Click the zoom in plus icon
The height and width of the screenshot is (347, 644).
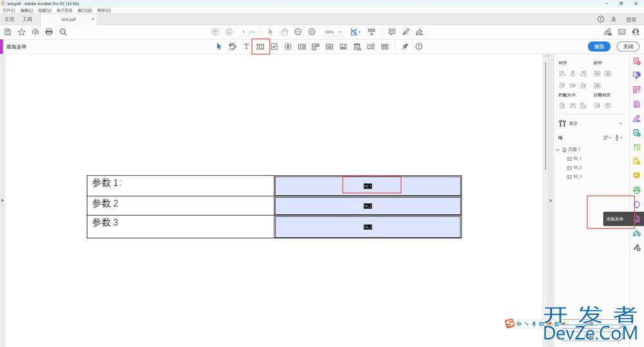click(x=312, y=32)
